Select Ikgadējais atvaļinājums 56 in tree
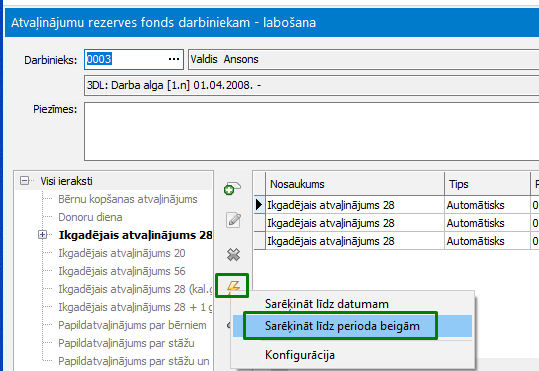Viewport: 539px width, 371px height. coord(122,271)
